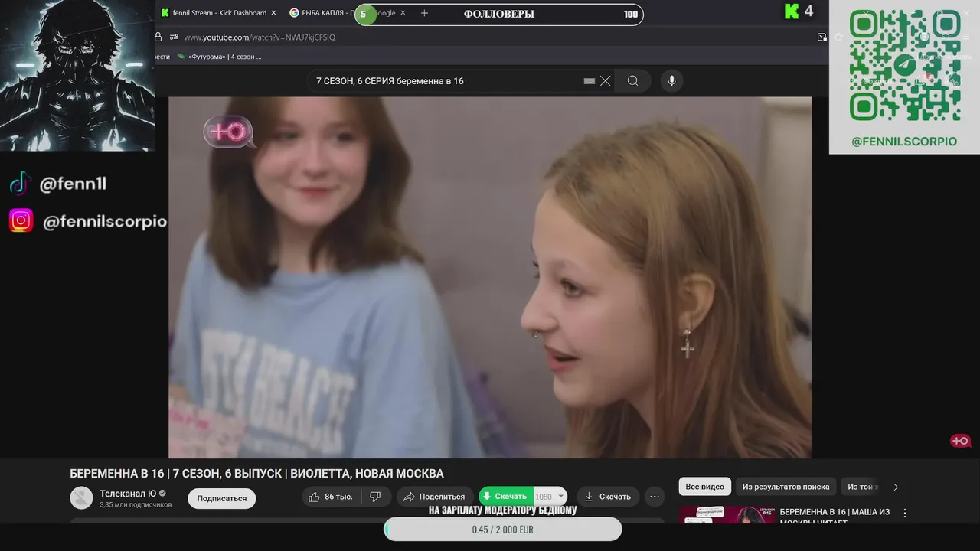Click the pink Ю overlay beside the video

[960, 441]
